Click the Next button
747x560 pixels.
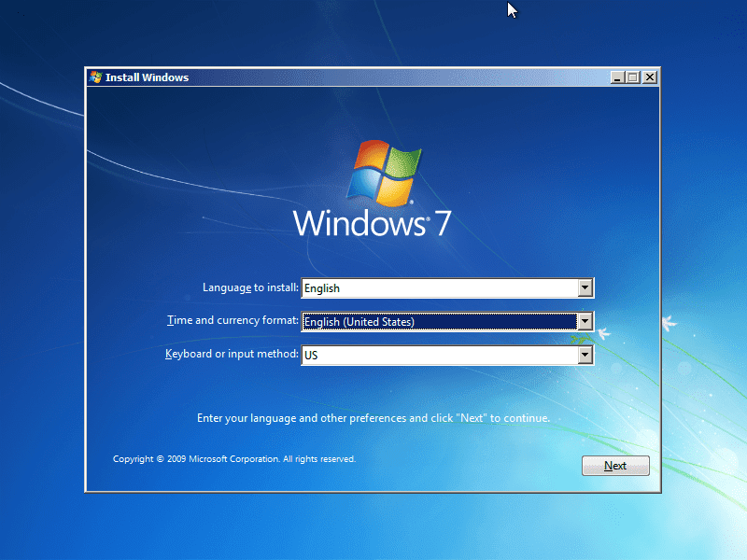click(615, 465)
